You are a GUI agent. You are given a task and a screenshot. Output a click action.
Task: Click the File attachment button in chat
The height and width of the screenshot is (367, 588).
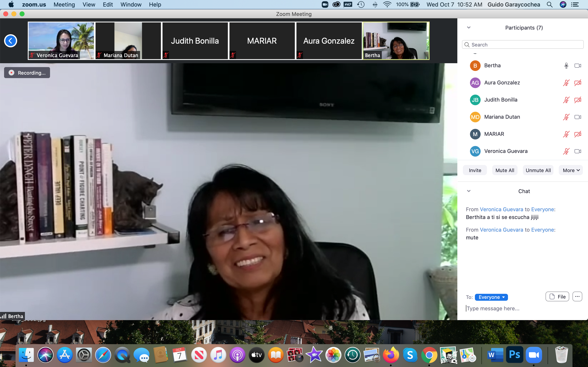pos(557,296)
